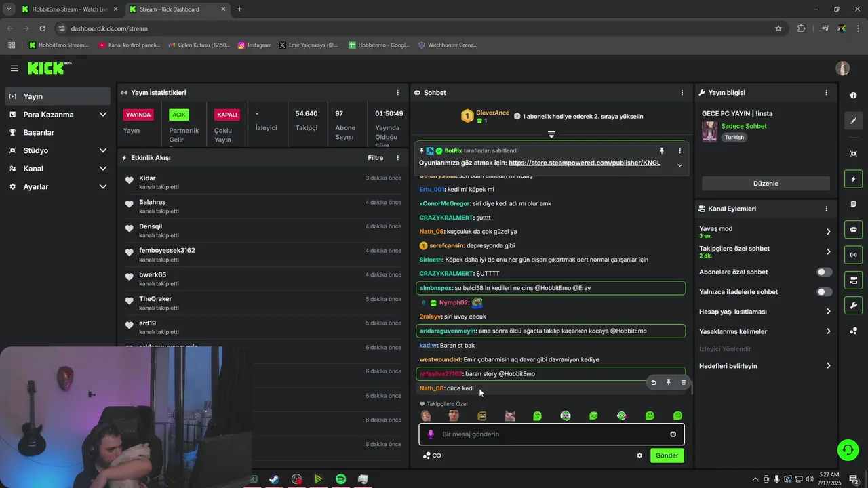
Task: Collapse the chat leaderboard handle
Action: 551,134
